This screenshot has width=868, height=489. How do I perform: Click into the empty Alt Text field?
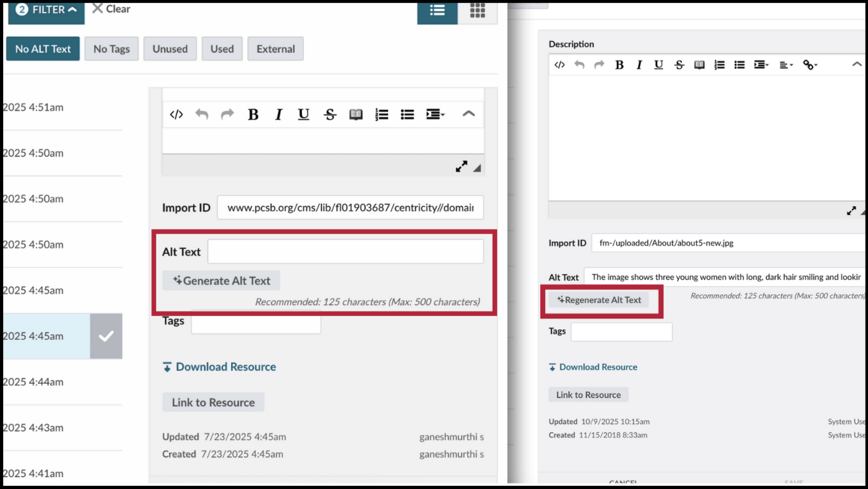[345, 251]
